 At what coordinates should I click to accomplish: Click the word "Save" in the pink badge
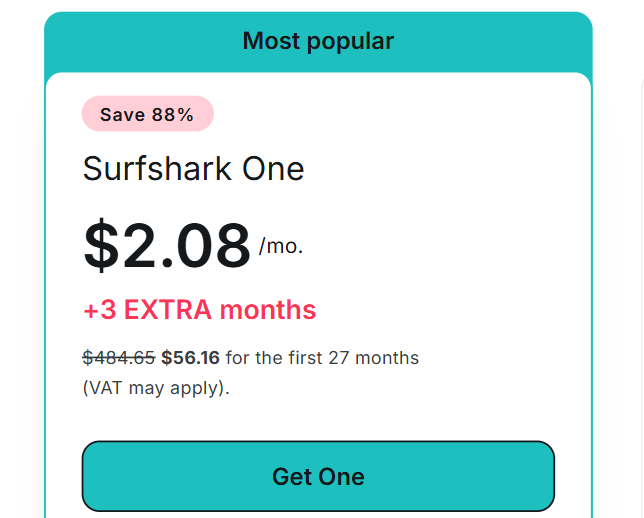[122, 114]
